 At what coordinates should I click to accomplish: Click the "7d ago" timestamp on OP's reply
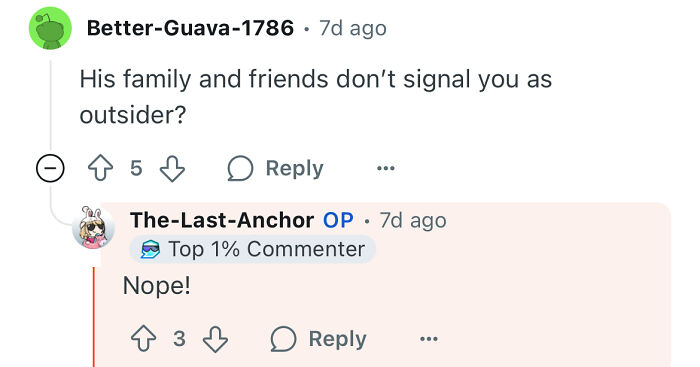point(413,221)
